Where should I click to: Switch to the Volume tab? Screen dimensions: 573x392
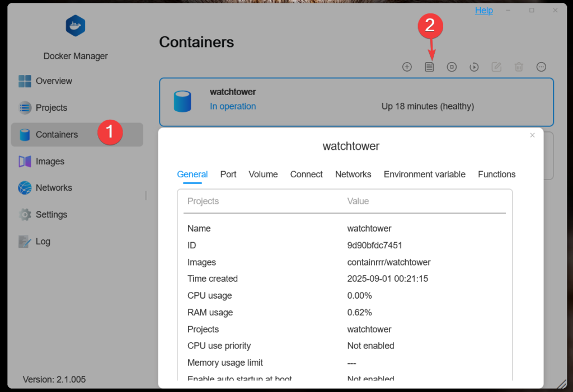tap(263, 174)
